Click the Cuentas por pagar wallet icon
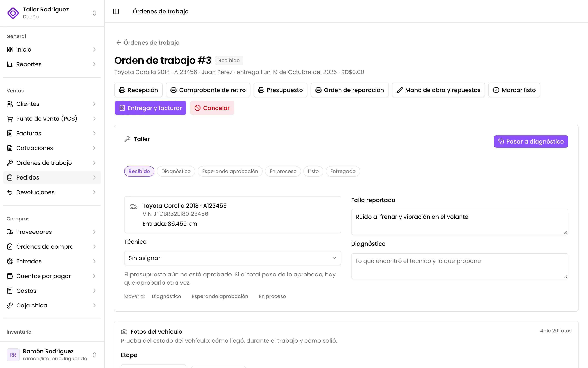Image resolution: width=588 pixels, height=368 pixels. click(x=10, y=276)
